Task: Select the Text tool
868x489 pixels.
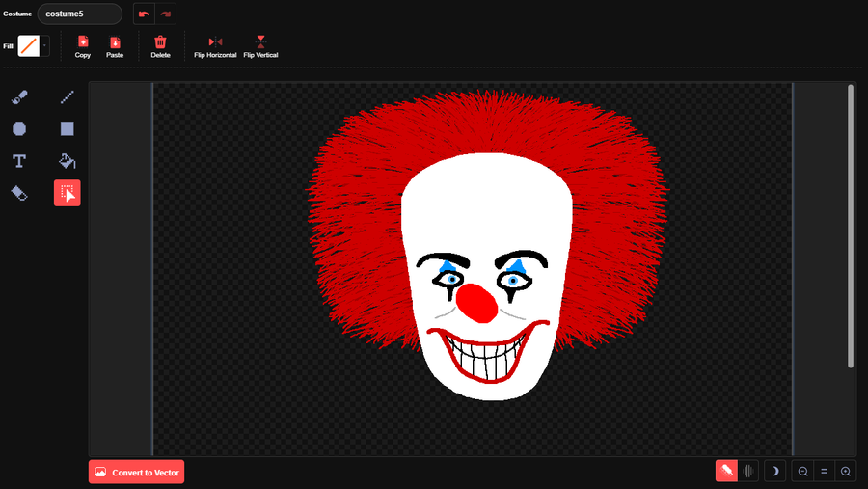Action: (19, 161)
